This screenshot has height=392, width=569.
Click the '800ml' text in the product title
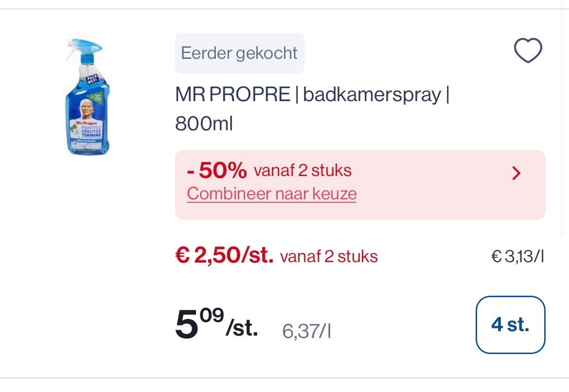[204, 124]
